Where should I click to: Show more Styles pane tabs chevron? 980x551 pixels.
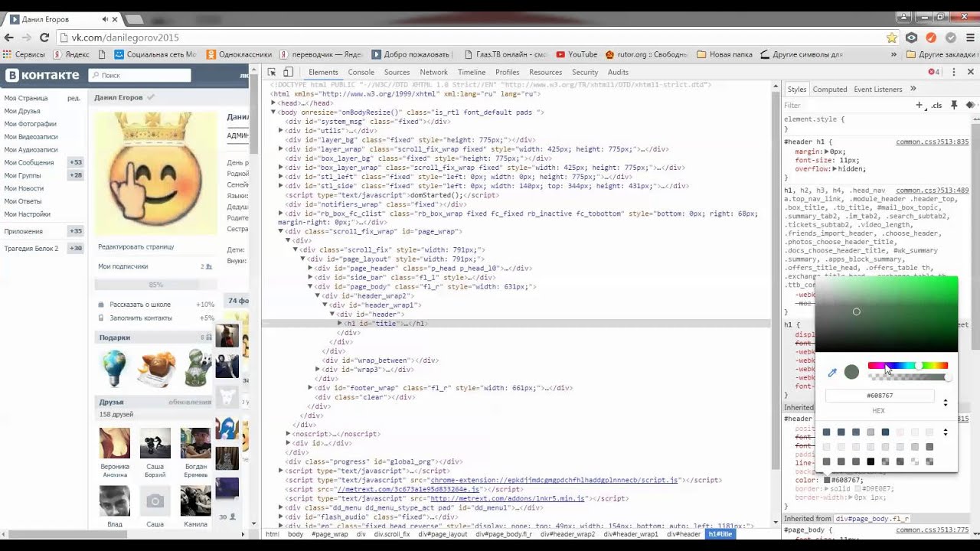(913, 89)
